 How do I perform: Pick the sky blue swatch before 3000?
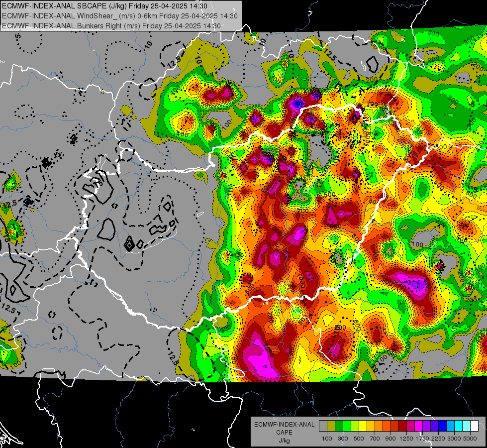coord(451,426)
